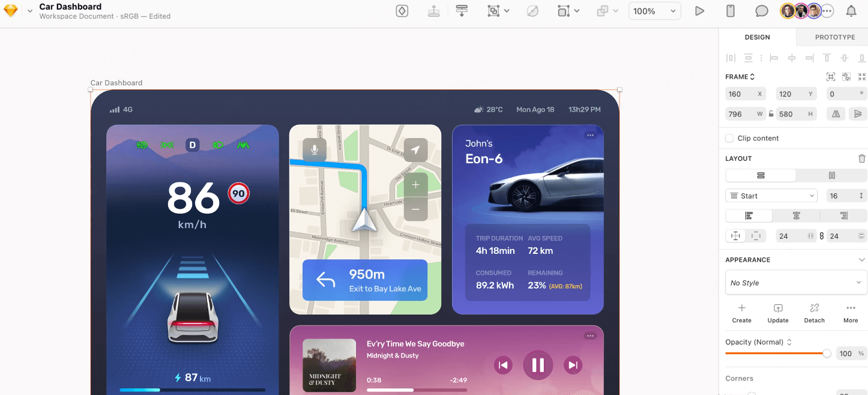Click the shrink-to-fit arrows icon beside FRAME
Viewport: 868px width, 395px height.
(862, 77)
